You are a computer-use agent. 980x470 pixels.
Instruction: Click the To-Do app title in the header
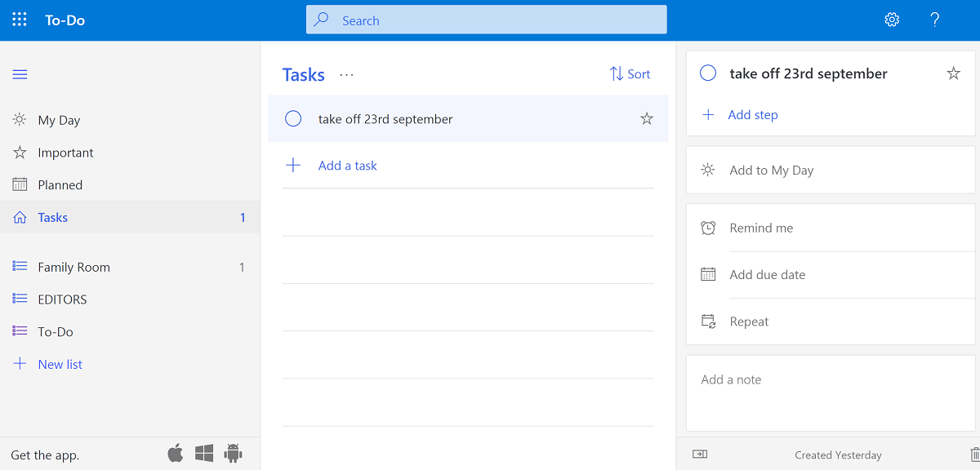tap(65, 20)
